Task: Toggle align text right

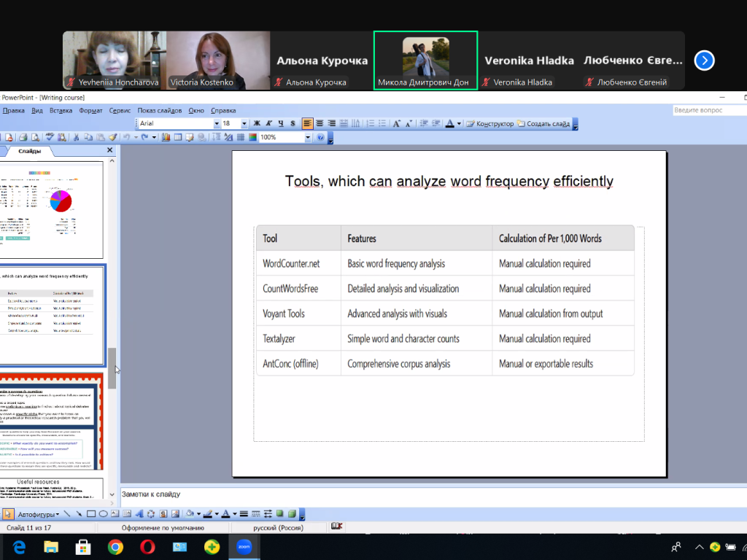Action: coord(332,123)
